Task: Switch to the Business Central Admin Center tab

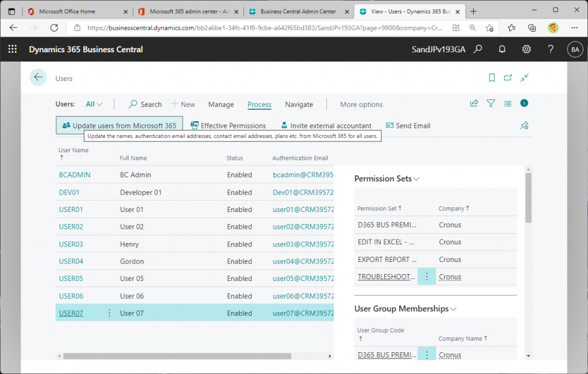Action: pos(298,11)
